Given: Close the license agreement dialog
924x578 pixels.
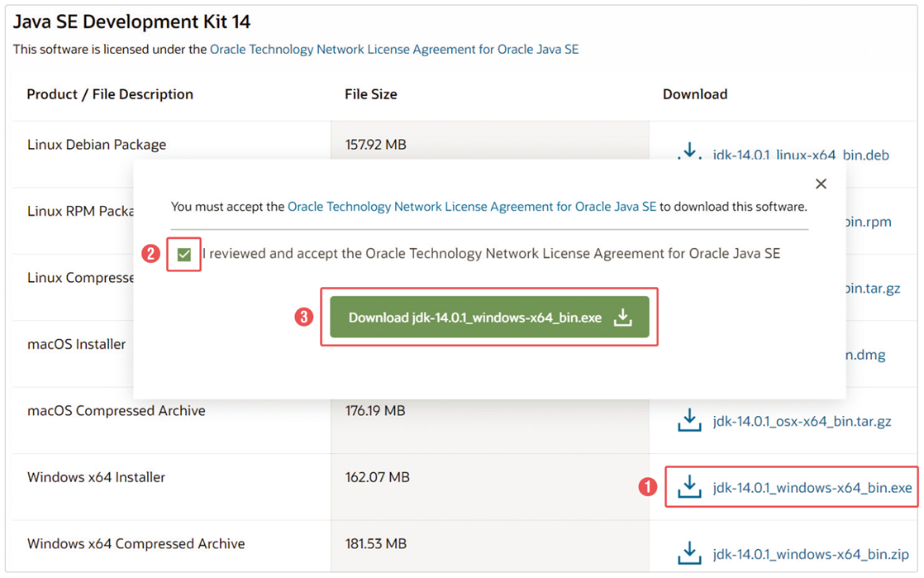Looking at the screenshot, I should coord(821,184).
